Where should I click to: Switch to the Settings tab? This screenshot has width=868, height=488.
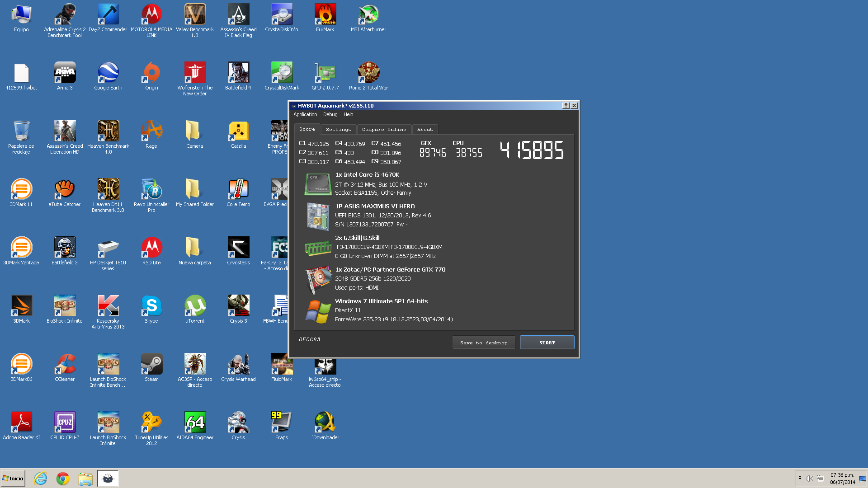339,130
